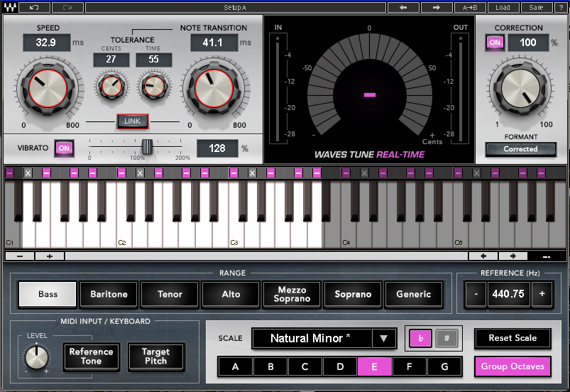Select root note A
Viewport: 570px width, 392px height.
coord(236,366)
